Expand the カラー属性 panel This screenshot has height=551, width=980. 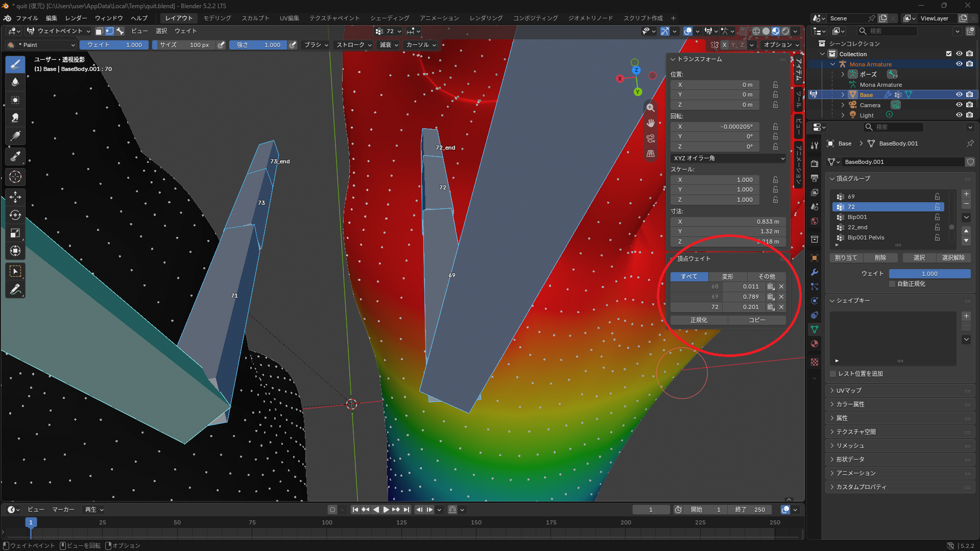click(900, 404)
